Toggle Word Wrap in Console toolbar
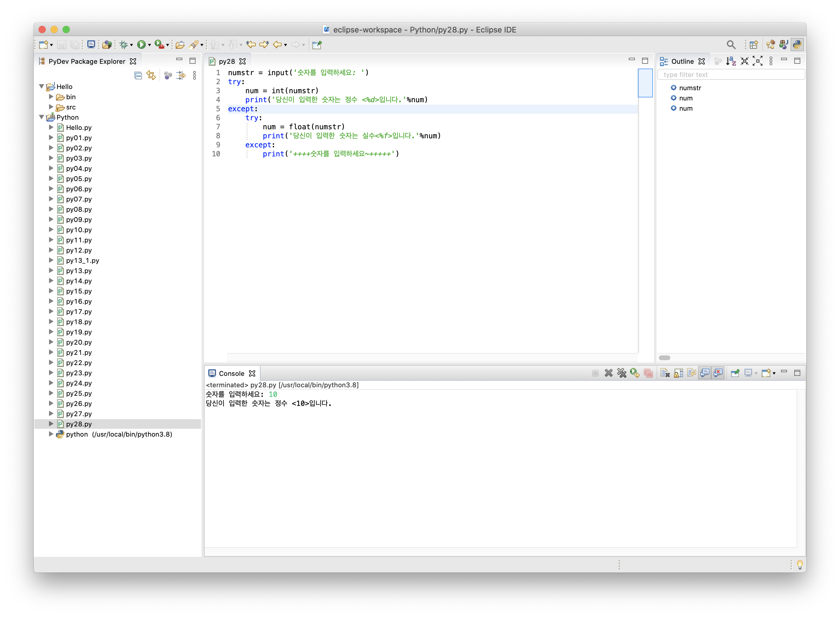 point(691,373)
